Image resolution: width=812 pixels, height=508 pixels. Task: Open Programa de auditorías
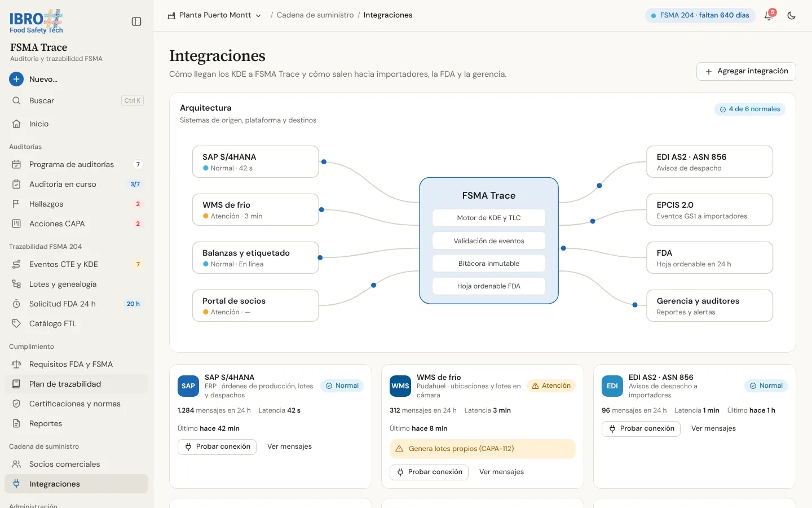[77, 164]
